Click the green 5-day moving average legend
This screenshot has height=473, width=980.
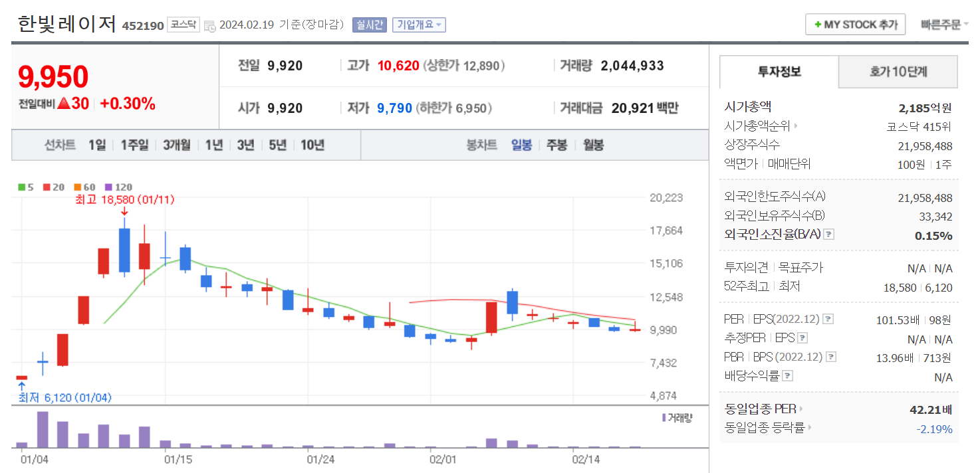coord(25,187)
